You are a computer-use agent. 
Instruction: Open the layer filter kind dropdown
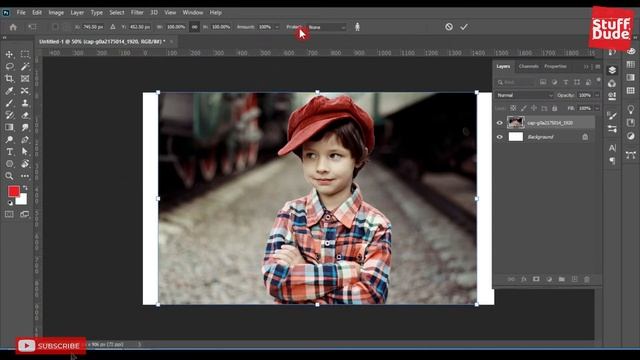coord(516,82)
